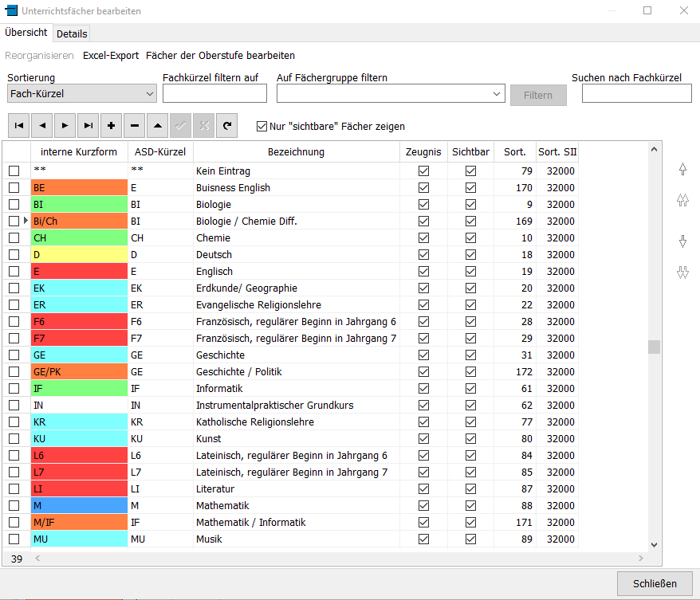Click the Schließen button
The width and height of the screenshot is (700, 600).
(x=655, y=583)
